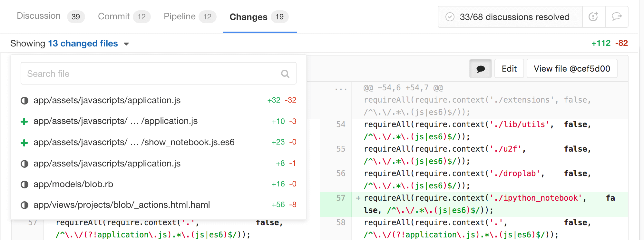Open the 13 changed files list
Screen dimensions: 644x240
tap(83, 44)
